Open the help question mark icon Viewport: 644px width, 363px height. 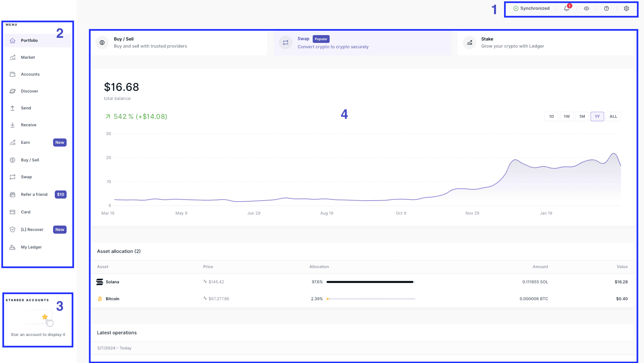606,9
